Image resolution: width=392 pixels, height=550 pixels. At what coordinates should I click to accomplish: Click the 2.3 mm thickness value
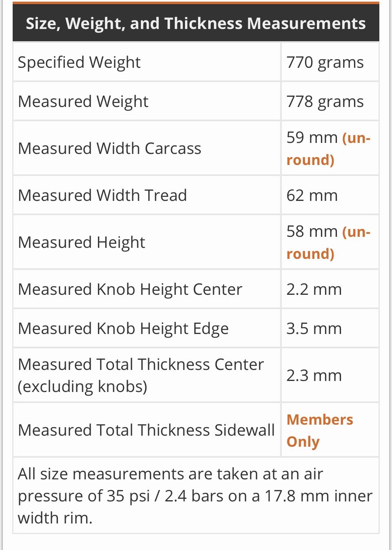[314, 376]
